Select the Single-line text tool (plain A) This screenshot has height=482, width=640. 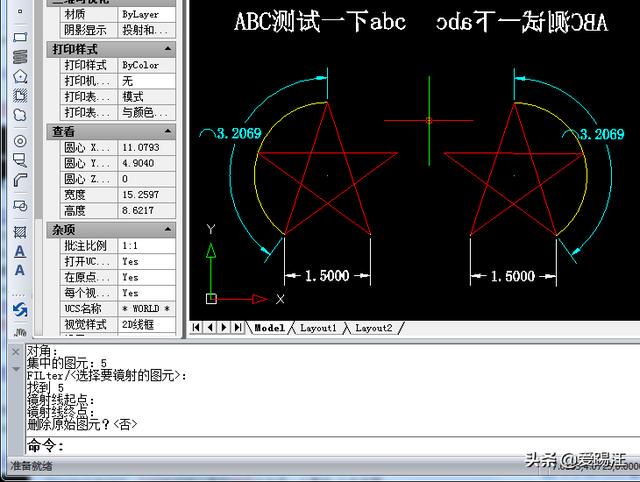click(20, 270)
